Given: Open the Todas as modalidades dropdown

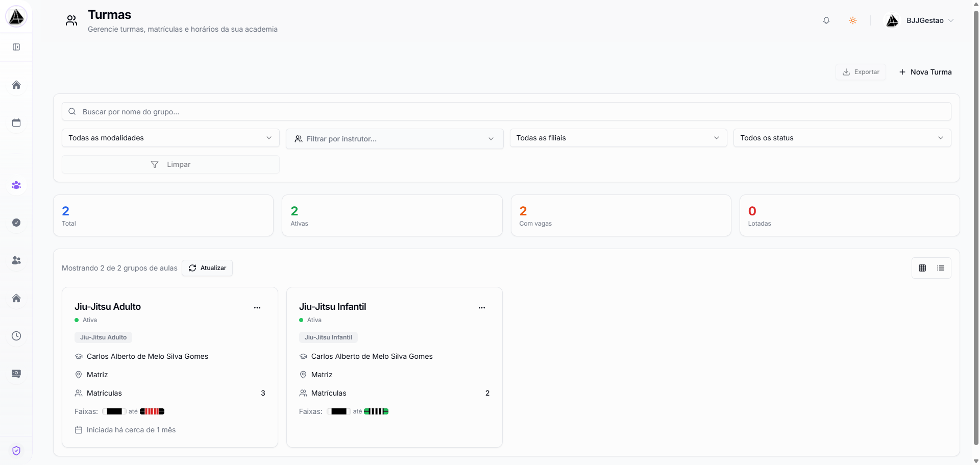Looking at the screenshot, I should point(170,138).
